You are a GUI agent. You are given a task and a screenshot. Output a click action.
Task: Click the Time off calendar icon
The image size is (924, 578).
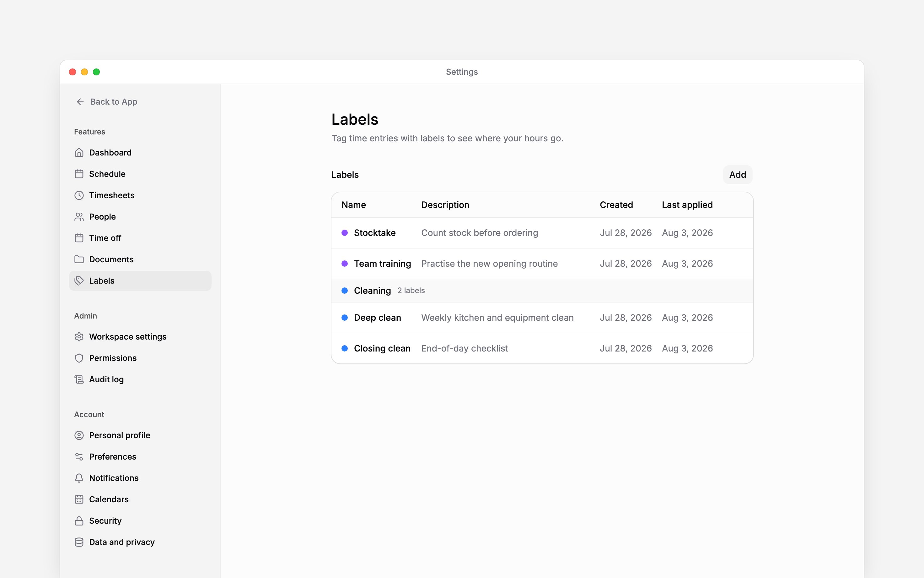pyautogui.click(x=79, y=238)
